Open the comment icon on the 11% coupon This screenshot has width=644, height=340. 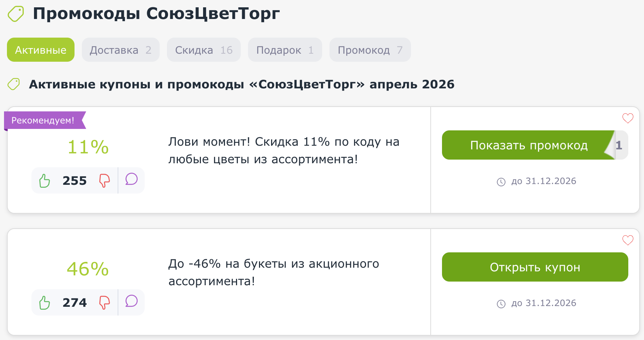pos(131,180)
